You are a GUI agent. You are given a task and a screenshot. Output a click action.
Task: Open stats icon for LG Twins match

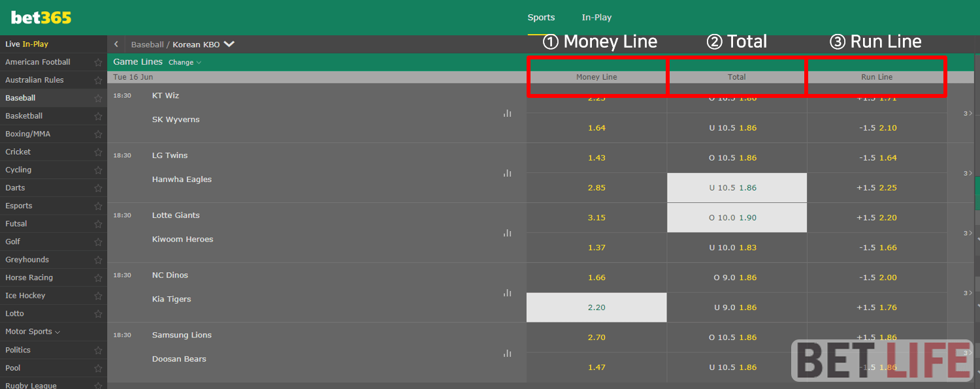coord(507,174)
